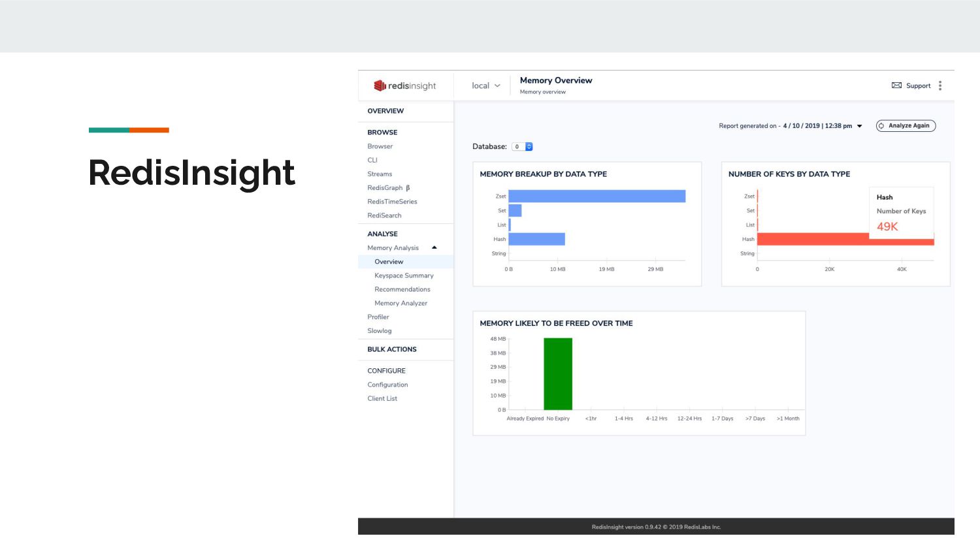This screenshot has height=551, width=980.
Task: Click the Support envelope icon
Action: pyautogui.click(x=896, y=86)
